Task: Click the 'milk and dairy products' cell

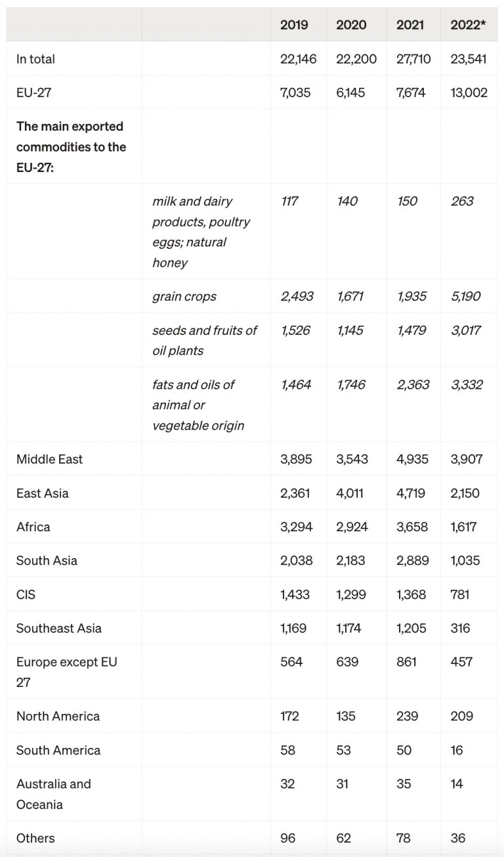Action: [201, 232]
